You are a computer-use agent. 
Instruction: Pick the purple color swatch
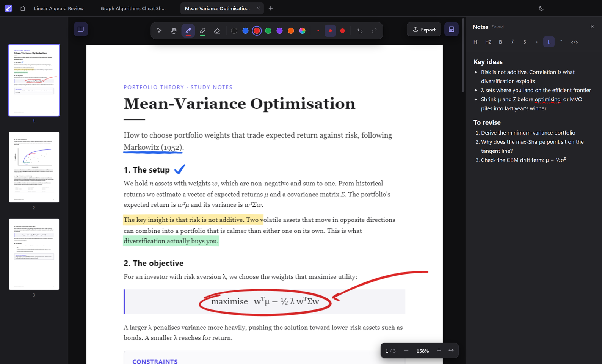pyautogui.click(x=279, y=31)
